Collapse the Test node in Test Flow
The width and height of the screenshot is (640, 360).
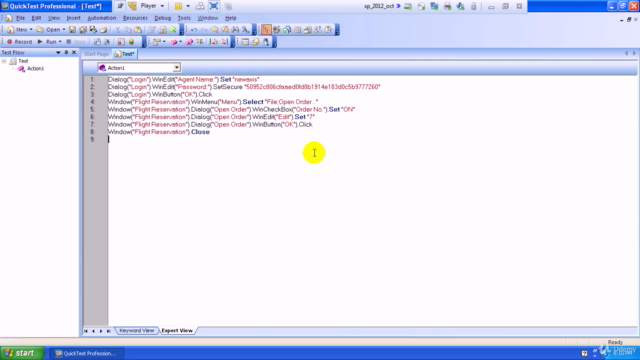[x=4, y=61]
